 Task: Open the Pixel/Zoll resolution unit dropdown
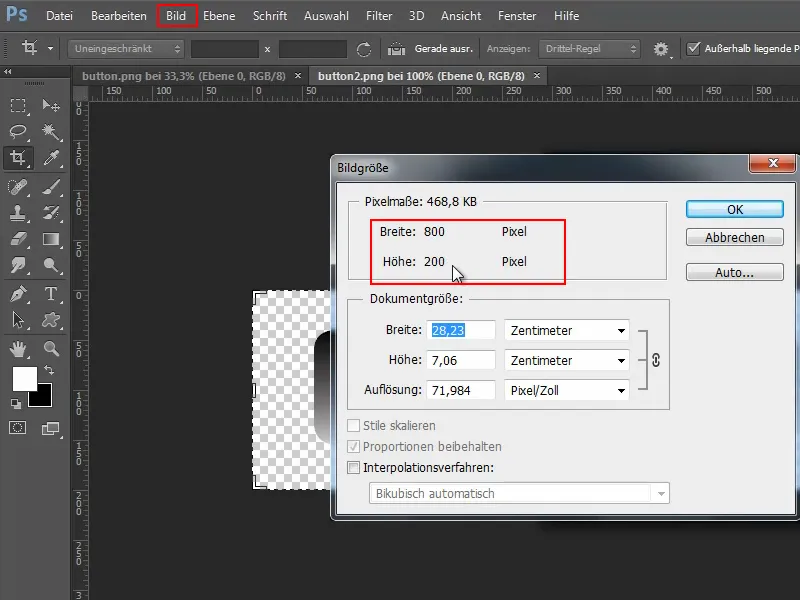coord(567,390)
